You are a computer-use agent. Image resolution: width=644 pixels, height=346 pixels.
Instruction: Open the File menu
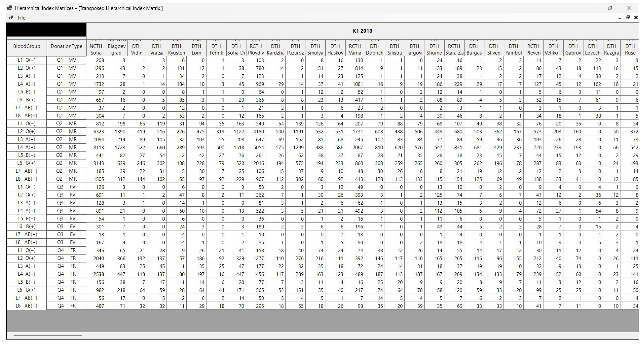(x=21, y=18)
